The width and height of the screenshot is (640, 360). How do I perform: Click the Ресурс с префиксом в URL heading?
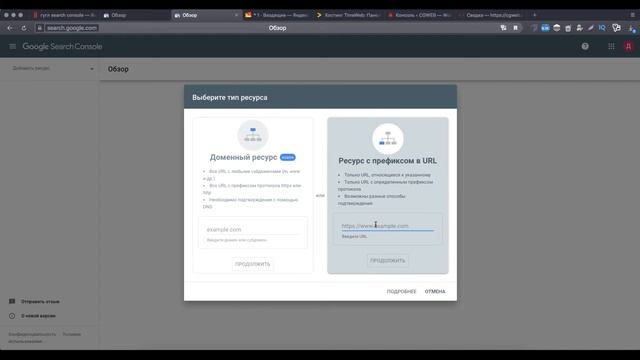387,161
